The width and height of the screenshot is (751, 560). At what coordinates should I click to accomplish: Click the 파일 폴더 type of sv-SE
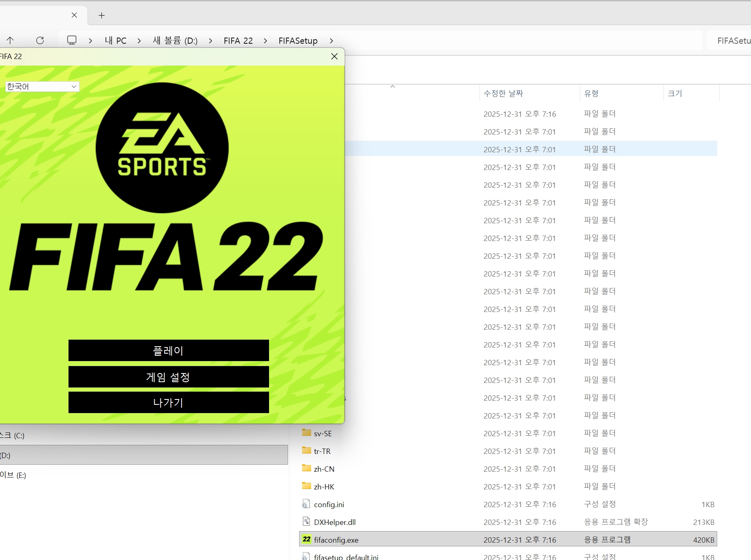600,433
